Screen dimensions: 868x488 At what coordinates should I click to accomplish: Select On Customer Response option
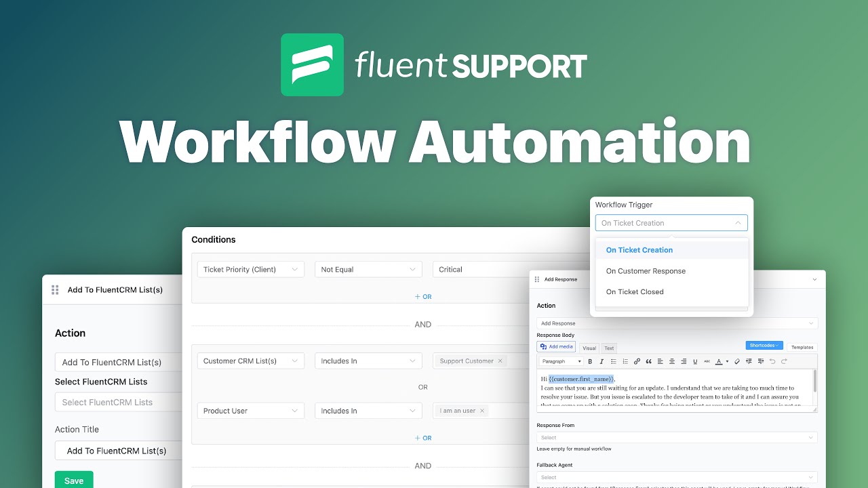pos(671,271)
